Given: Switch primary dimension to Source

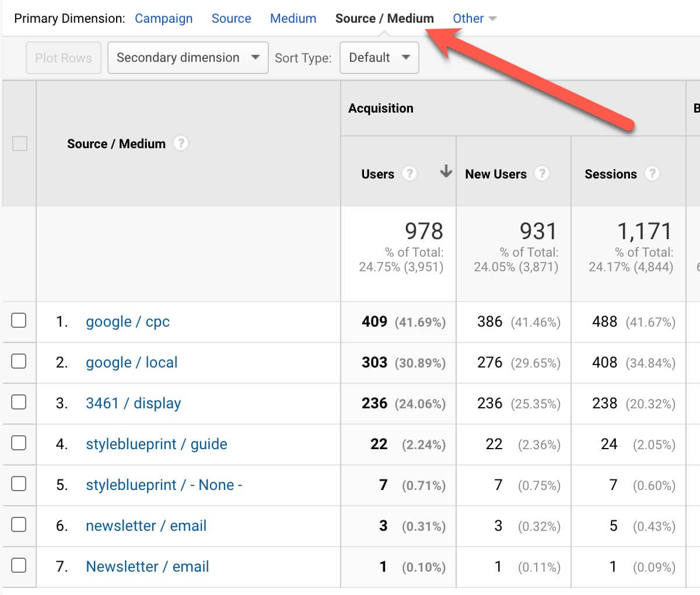Looking at the screenshot, I should coord(231,19).
